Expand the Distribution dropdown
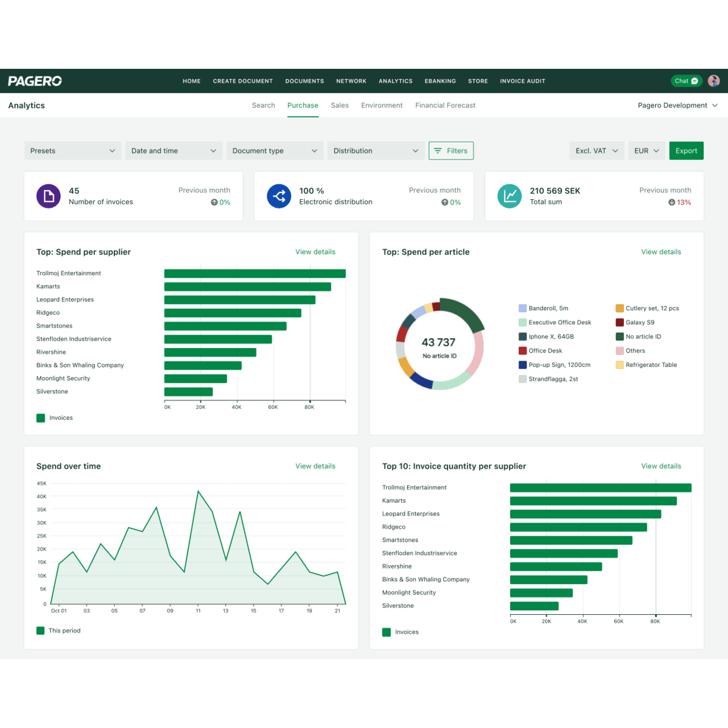728x728 pixels. click(x=376, y=151)
